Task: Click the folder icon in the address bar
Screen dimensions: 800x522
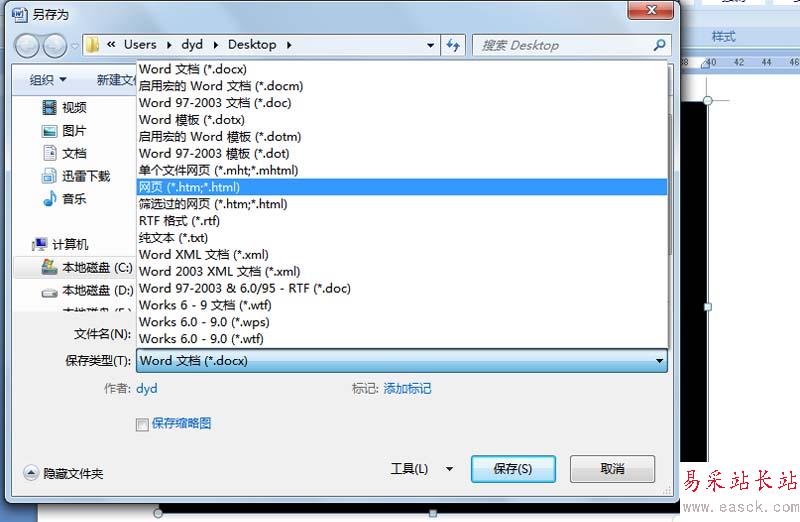Action: coord(93,45)
